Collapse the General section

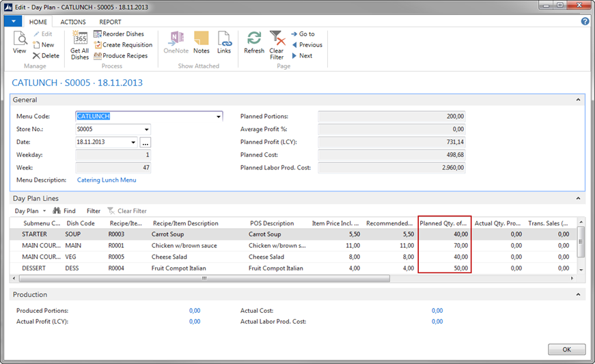[579, 100]
